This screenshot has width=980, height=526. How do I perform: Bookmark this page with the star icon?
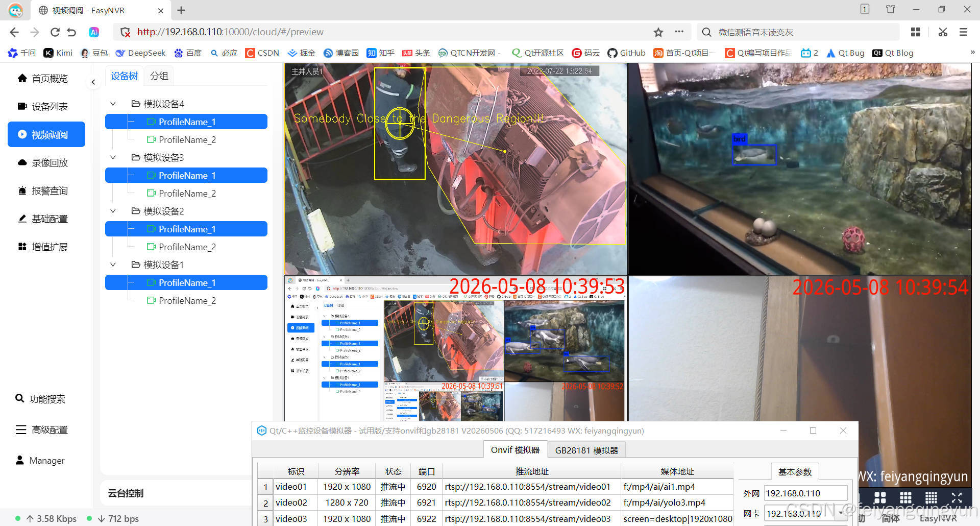[658, 32]
